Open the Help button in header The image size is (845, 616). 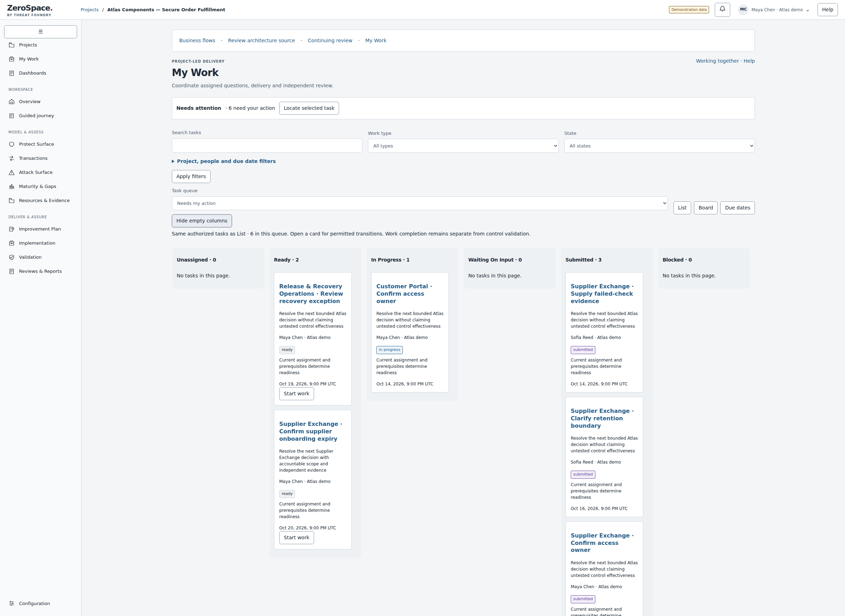827,10
